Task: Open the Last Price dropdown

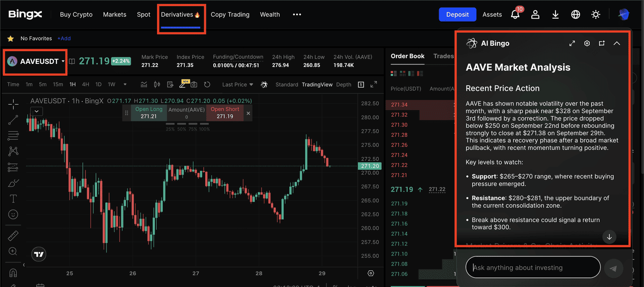Action: (237, 84)
